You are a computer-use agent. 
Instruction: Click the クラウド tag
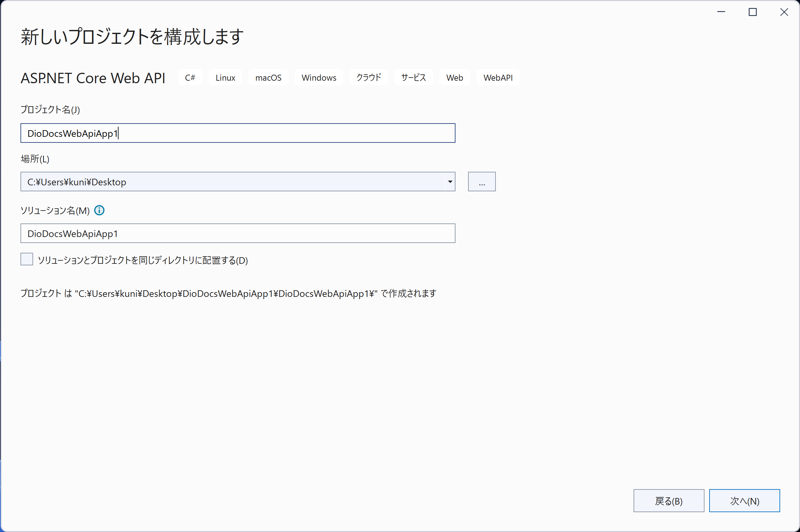pyautogui.click(x=369, y=77)
